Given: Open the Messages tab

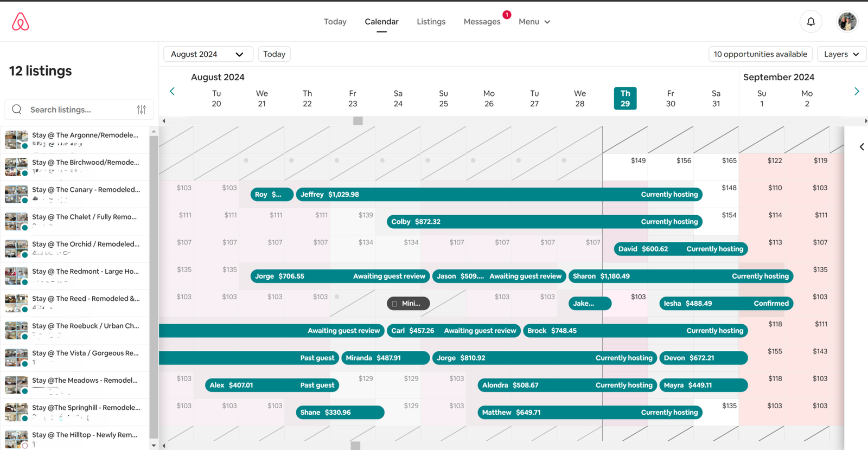Looking at the screenshot, I should click(x=482, y=22).
